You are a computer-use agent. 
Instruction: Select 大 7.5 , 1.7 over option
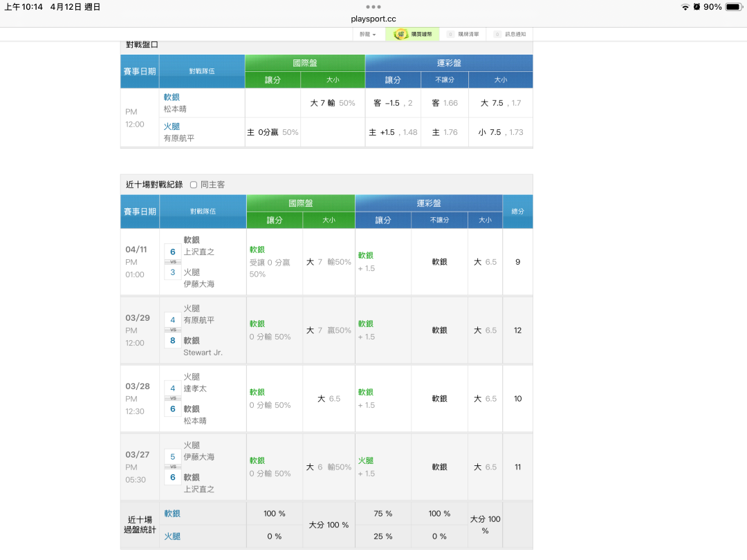(x=501, y=103)
